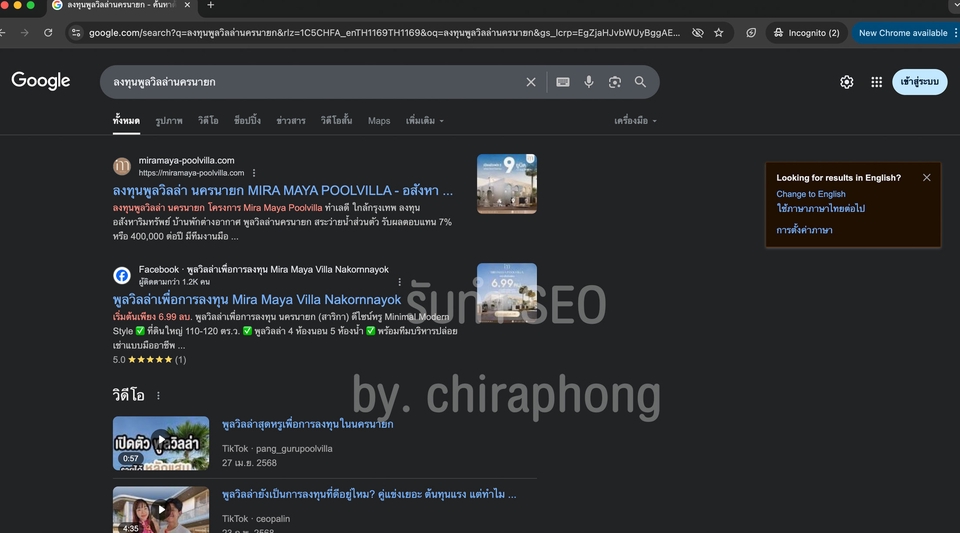Open the on-screen keyboard input tool
This screenshot has width=960, height=533.
point(563,82)
